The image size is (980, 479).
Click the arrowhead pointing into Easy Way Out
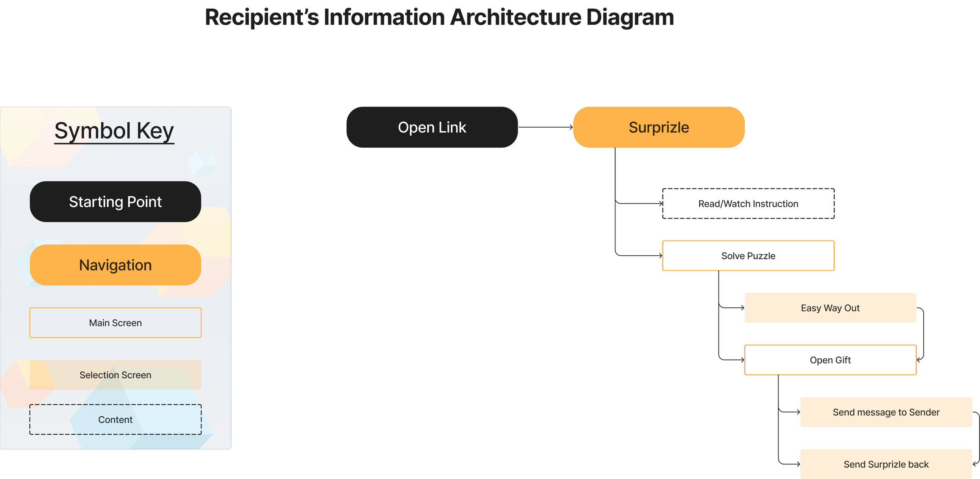pyautogui.click(x=742, y=308)
